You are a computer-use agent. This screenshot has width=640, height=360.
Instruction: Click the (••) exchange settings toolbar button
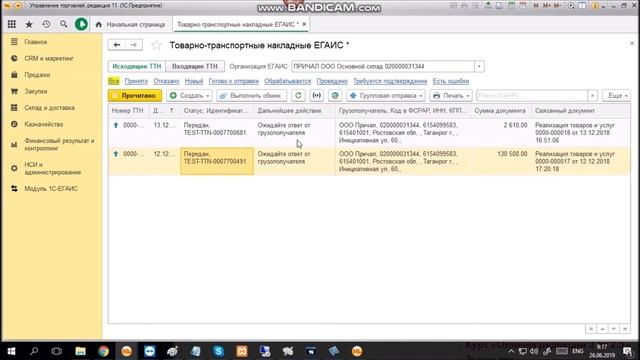317,96
